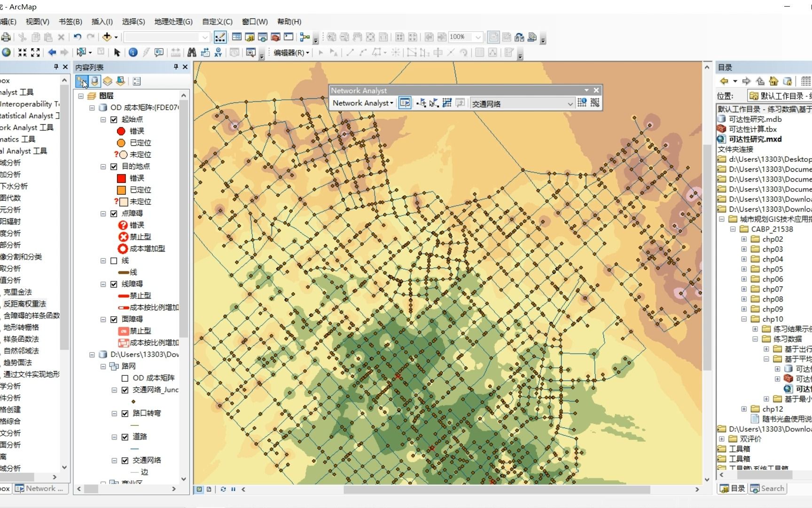
Task: Open the 地理处理(G) menu
Action: (172, 22)
